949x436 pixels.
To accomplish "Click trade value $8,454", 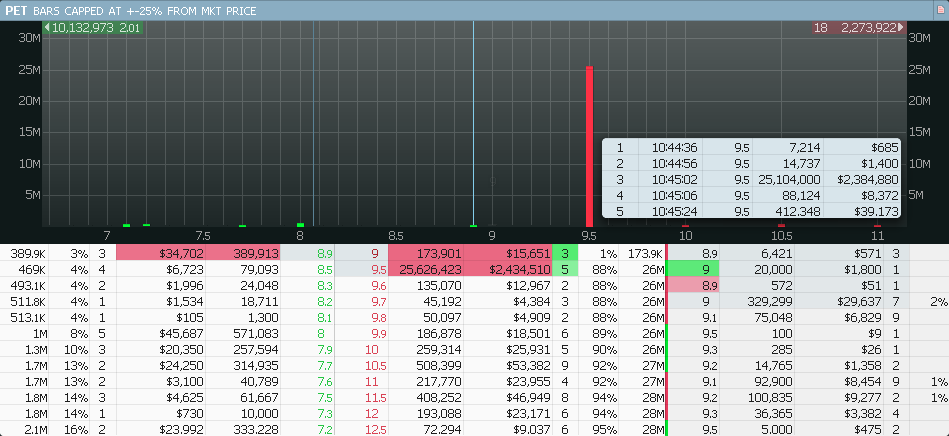I will tap(862, 382).
